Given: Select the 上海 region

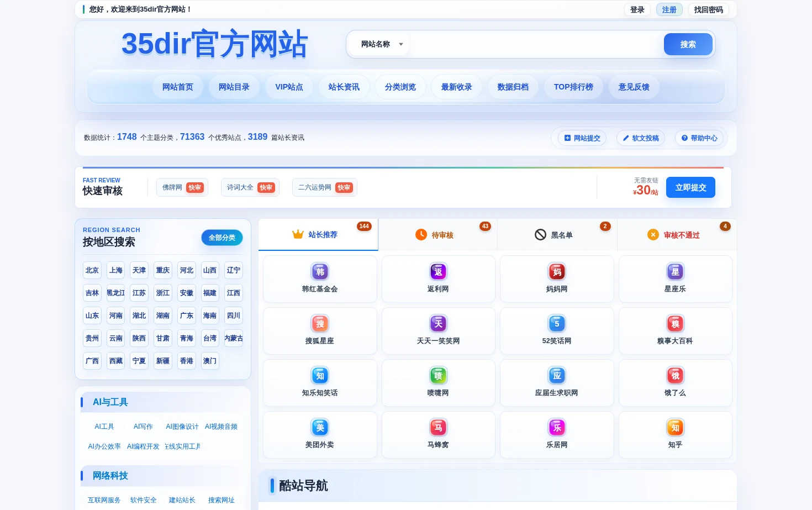Looking at the screenshot, I should pos(116,270).
